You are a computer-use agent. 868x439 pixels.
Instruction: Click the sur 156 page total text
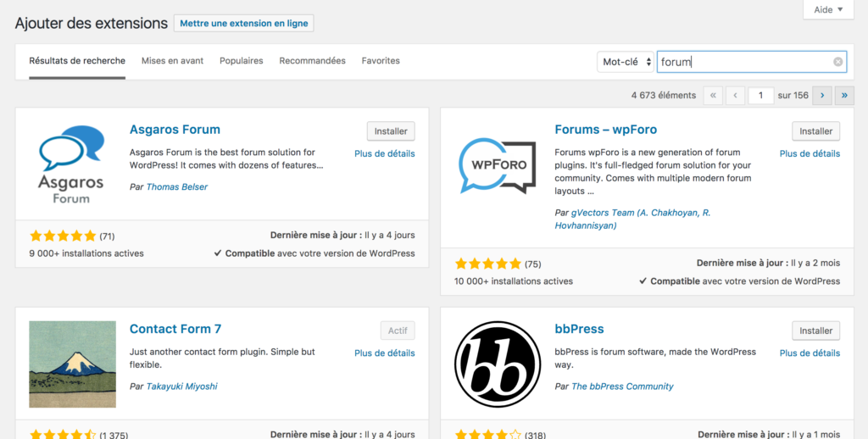coord(793,95)
